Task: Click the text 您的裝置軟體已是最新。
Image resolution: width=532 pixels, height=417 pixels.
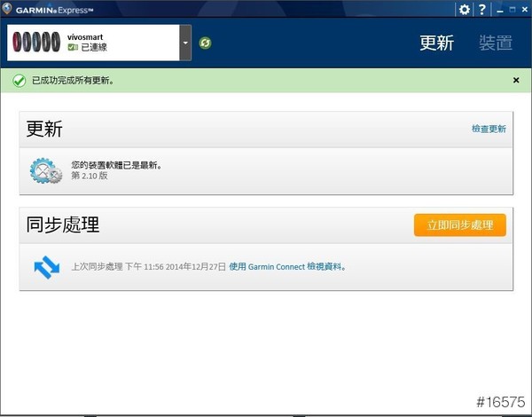Action: pos(117,165)
